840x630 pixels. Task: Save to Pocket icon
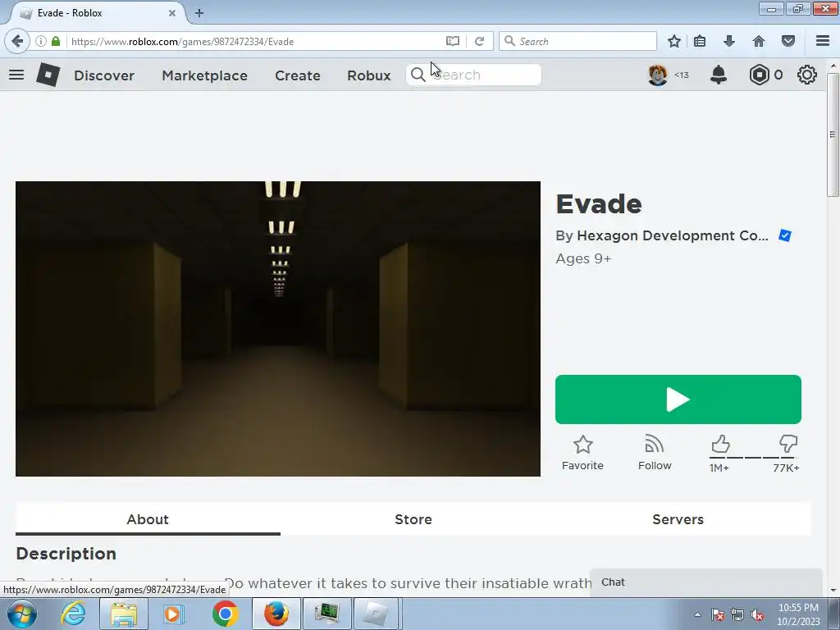[x=787, y=41]
